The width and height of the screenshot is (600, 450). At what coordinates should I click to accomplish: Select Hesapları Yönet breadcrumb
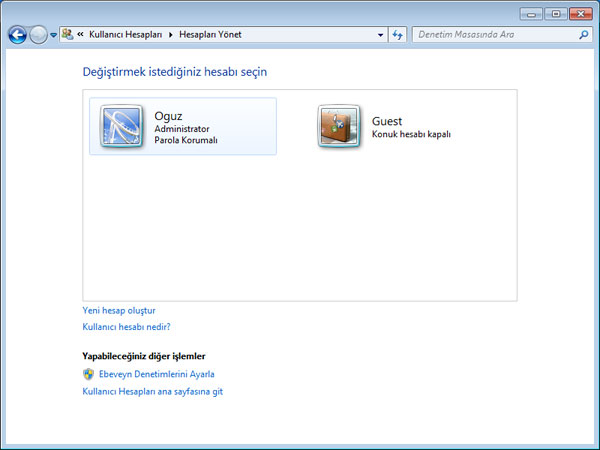(210, 35)
